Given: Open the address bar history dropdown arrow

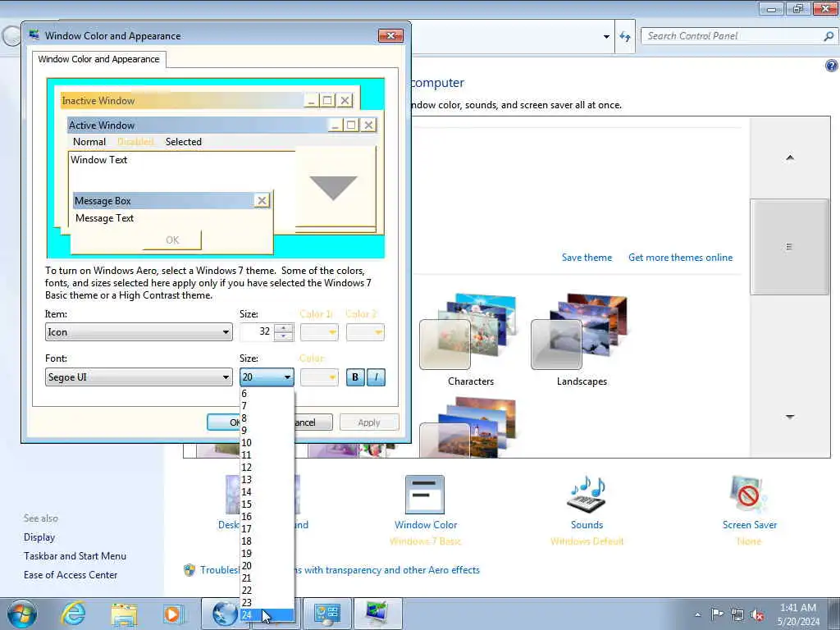Looking at the screenshot, I should click(x=606, y=36).
